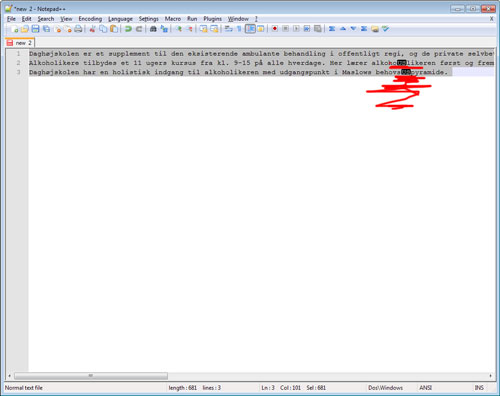Select the 'new 2' document tab
The width and height of the screenshot is (500, 396).
20,43
